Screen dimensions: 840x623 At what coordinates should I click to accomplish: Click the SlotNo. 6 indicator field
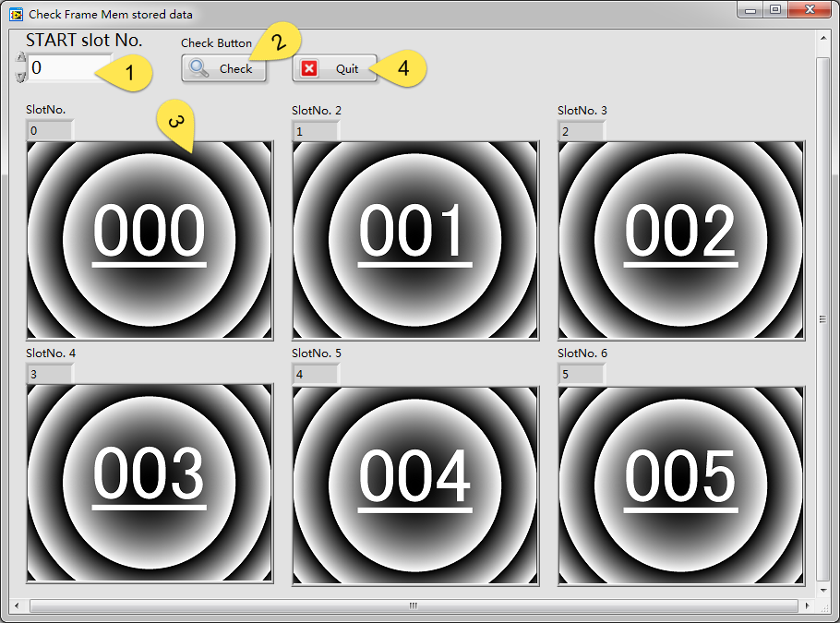[x=581, y=375]
